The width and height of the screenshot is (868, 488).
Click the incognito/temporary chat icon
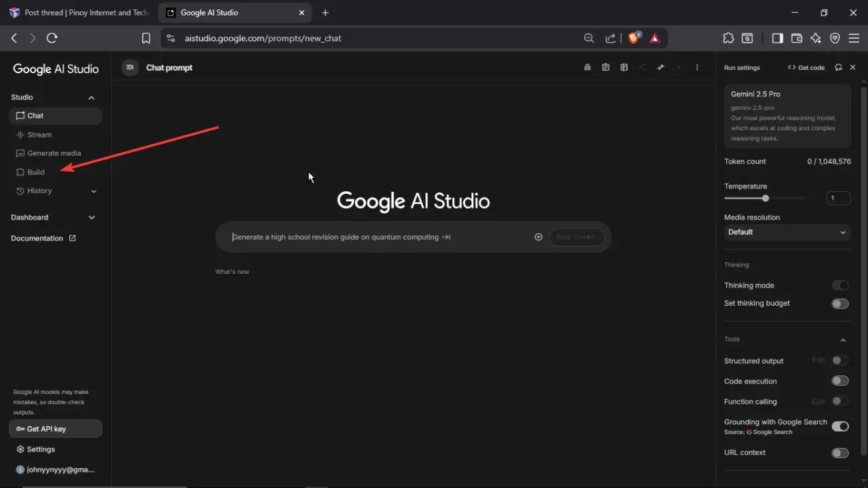pos(587,67)
